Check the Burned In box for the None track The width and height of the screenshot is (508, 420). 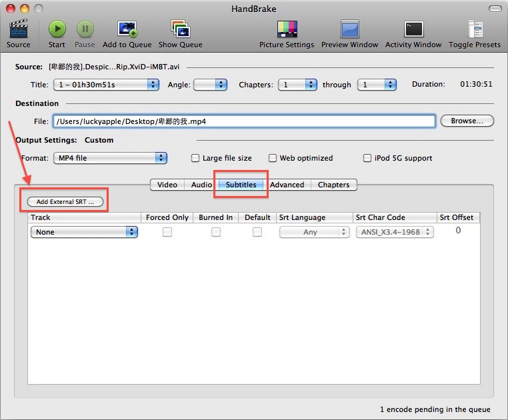[216, 232]
